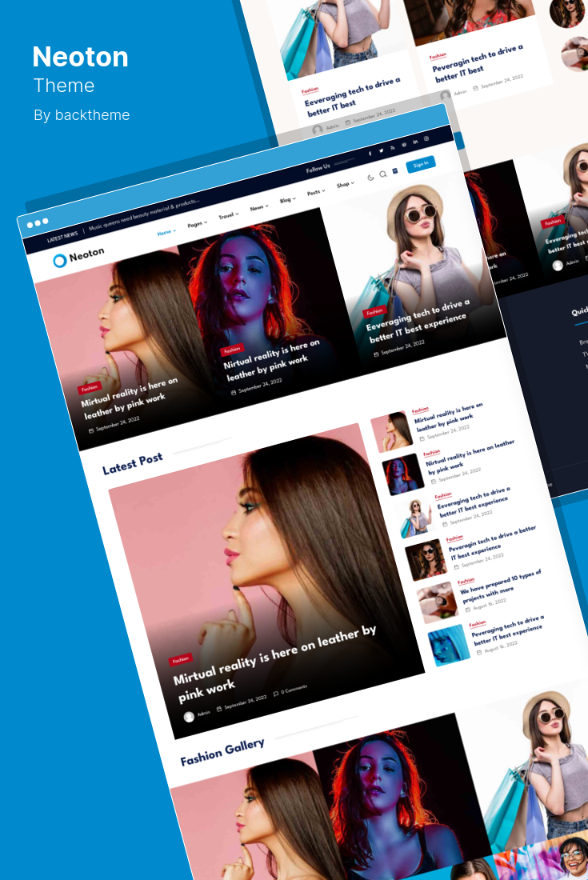This screenshot has height=880, width=588.
Task: Click the comment icon beside 0 Comments
Action: tap(275, 694)
